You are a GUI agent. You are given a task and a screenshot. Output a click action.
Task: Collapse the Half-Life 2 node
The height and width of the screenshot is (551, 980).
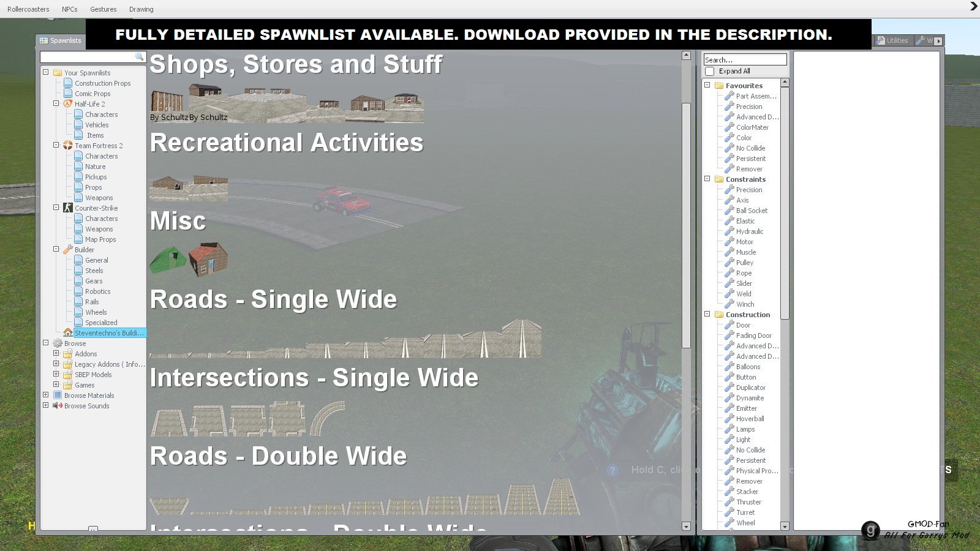(56, 103)
